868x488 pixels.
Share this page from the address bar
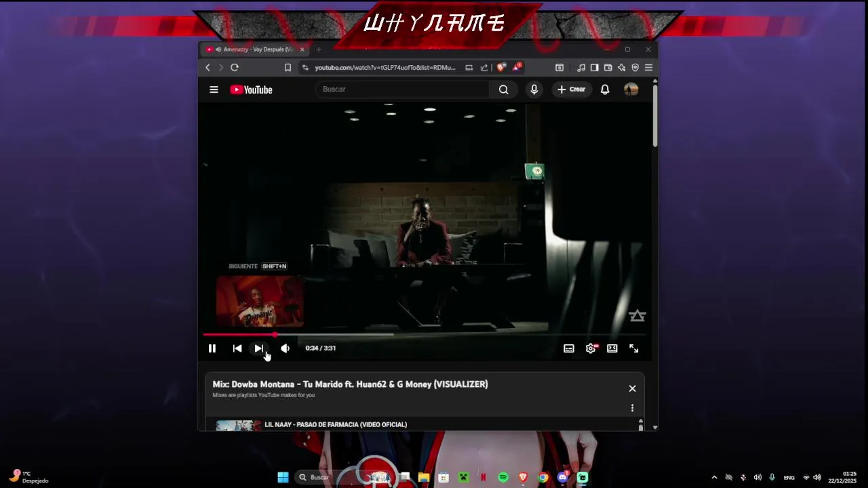tap(484, 68)
